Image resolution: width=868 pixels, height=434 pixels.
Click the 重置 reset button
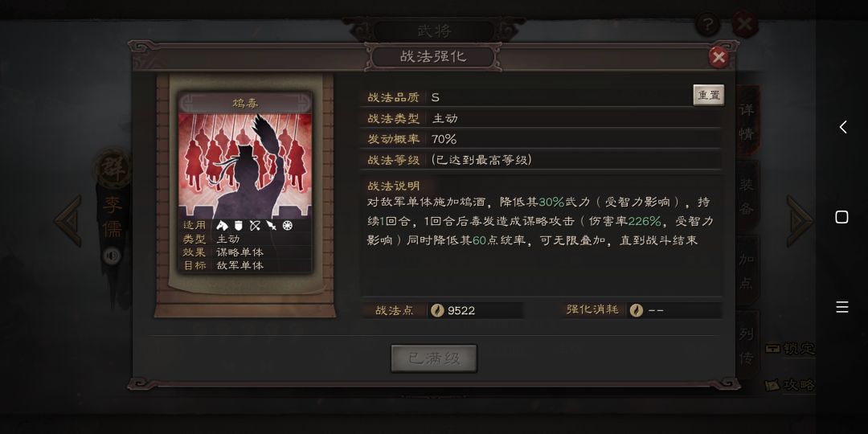[x=709, y=95]
